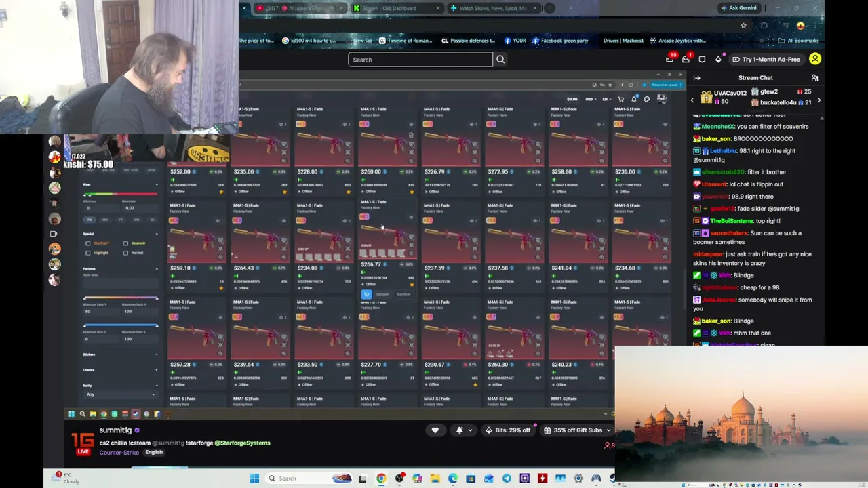Click the wear range color slider
The width and height of the screenshot is (868, 488).
[121, 195]
